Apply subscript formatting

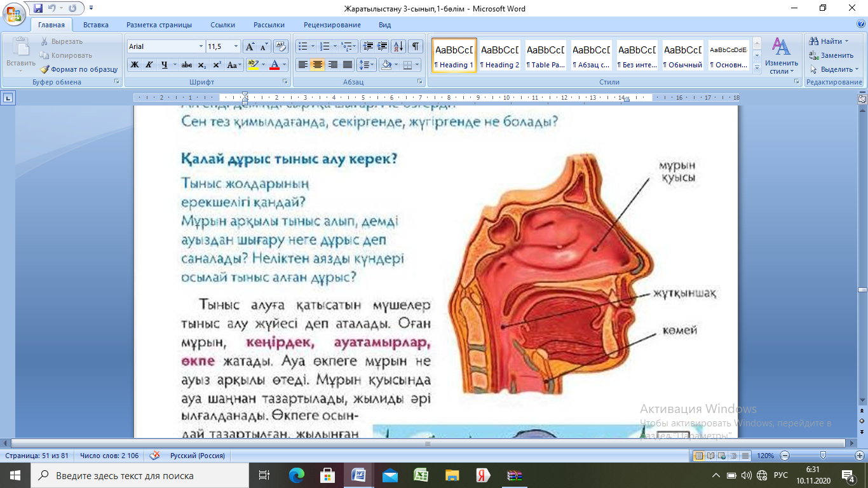pyautogui.click(x=201, y=65)
